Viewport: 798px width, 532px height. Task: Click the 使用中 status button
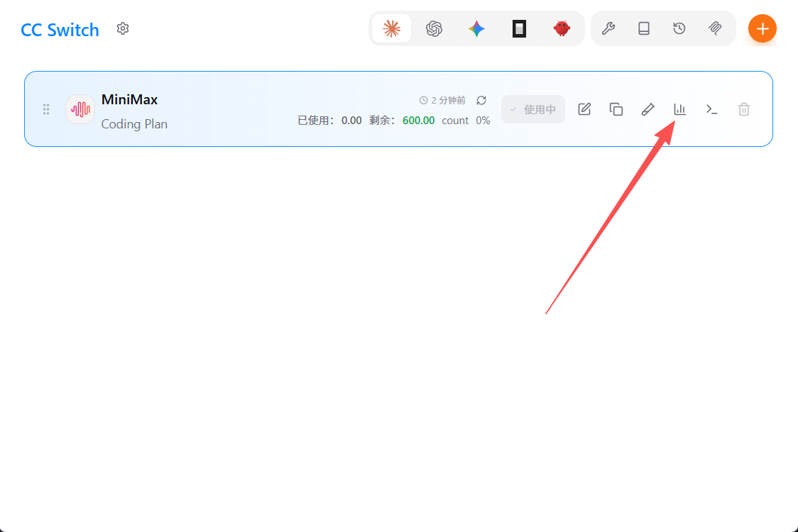[x=533, y=109]
